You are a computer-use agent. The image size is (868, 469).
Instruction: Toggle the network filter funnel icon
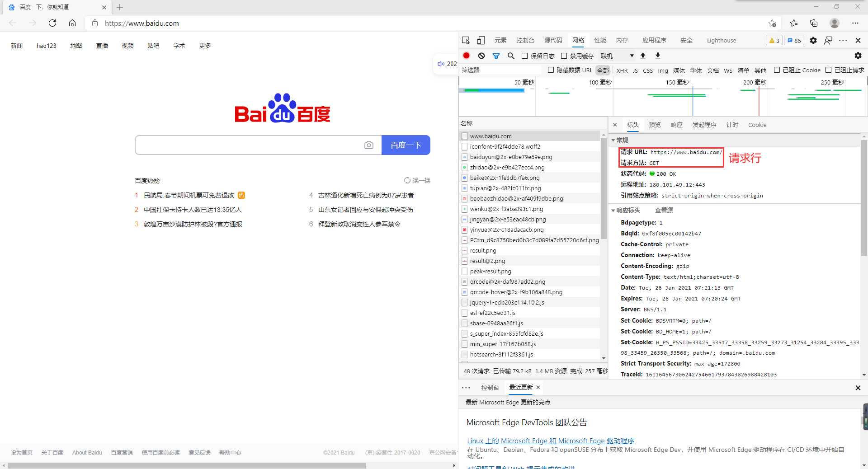(x=496, y=56)
